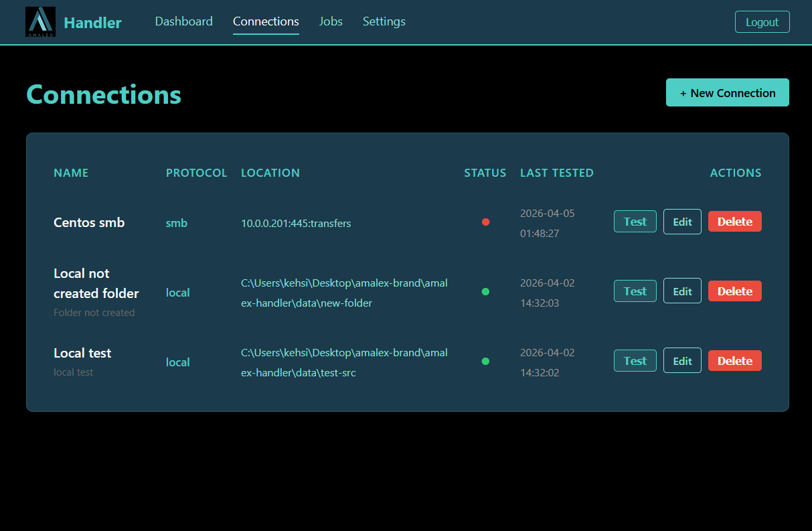
Task: Click the Amalex logo icon
Action: point(40,22)
